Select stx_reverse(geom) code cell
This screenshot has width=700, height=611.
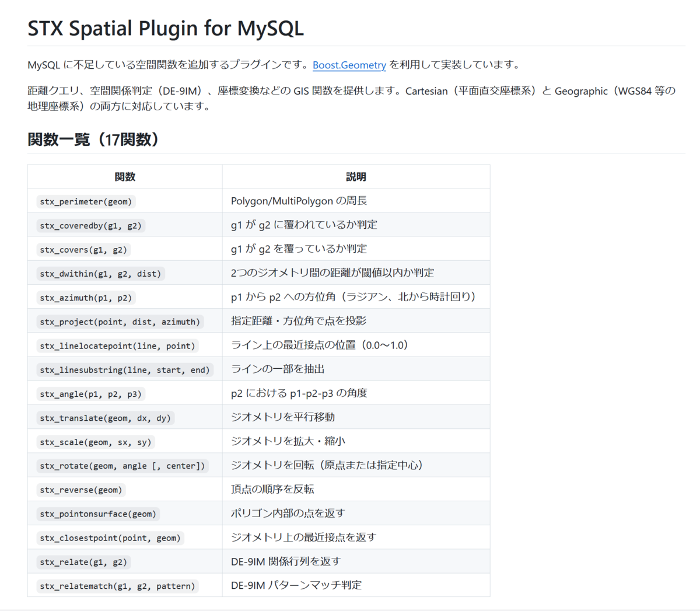click(81, 490)
